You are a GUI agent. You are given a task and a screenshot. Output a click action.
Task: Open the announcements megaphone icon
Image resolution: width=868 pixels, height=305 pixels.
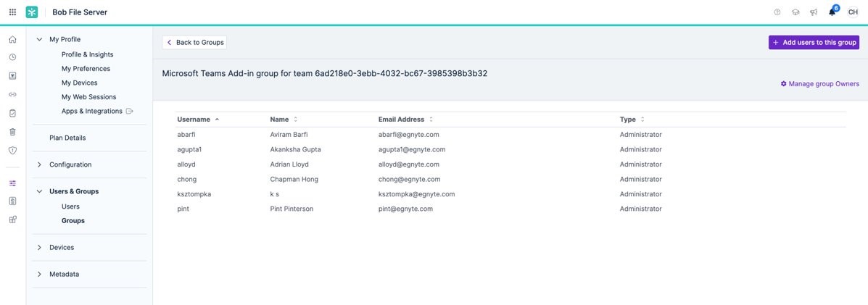pos(814,12)
